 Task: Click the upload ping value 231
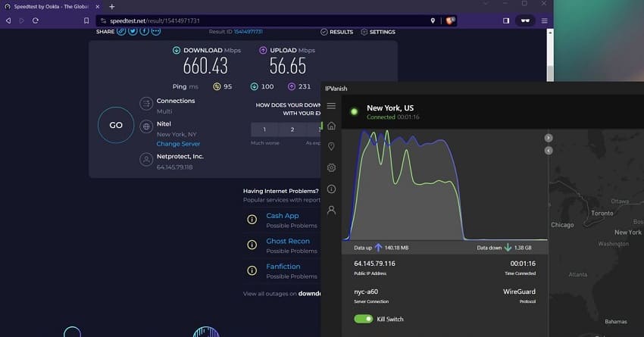click(305, 86)
